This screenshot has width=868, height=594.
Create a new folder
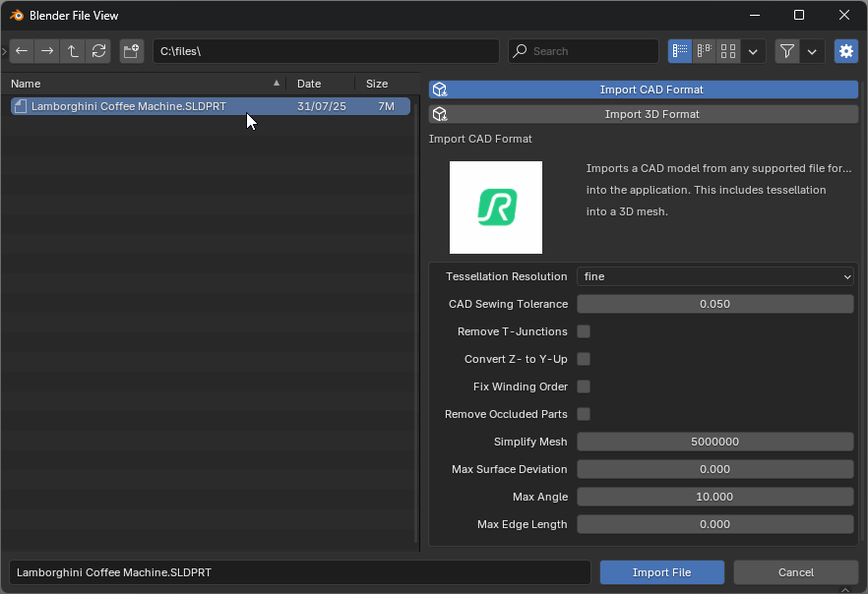click(132, 51)
